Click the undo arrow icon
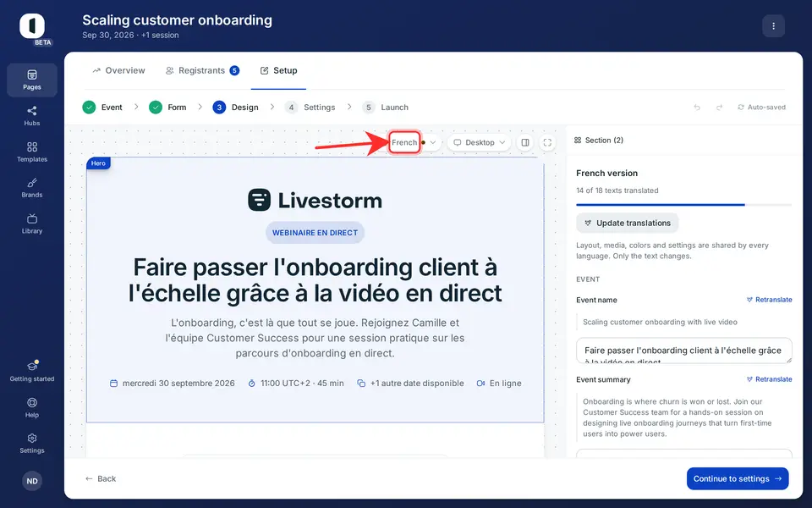 point(697,108)
